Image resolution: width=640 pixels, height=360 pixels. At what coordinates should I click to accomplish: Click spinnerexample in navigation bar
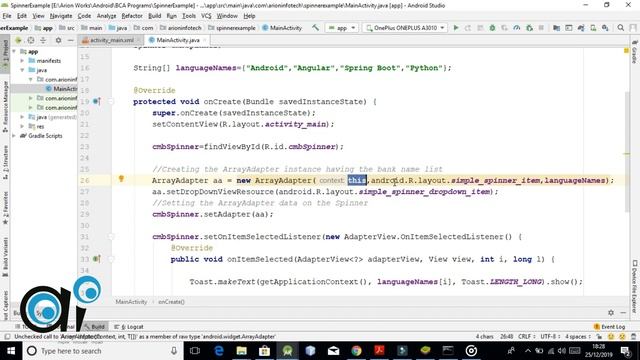pos(232,28)
